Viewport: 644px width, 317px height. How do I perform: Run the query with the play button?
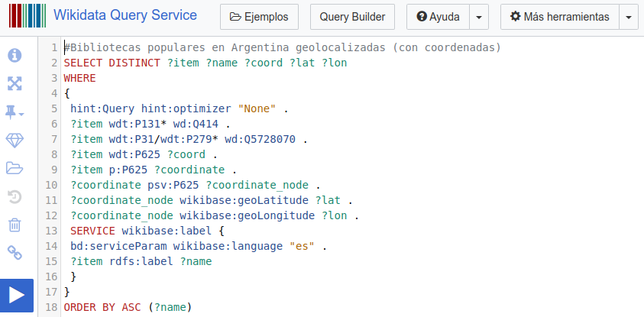[17, 296]
